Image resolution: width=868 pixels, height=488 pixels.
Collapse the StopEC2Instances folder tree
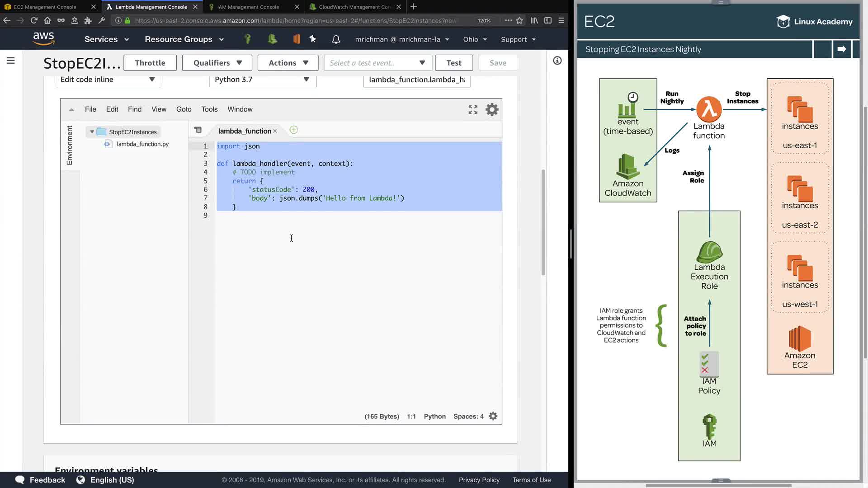tap(92, 132)
